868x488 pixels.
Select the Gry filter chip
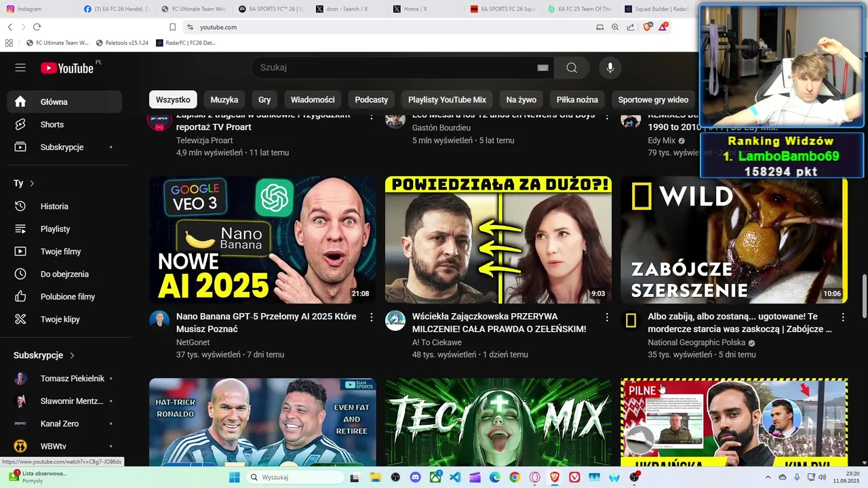[x=264, y=100]
